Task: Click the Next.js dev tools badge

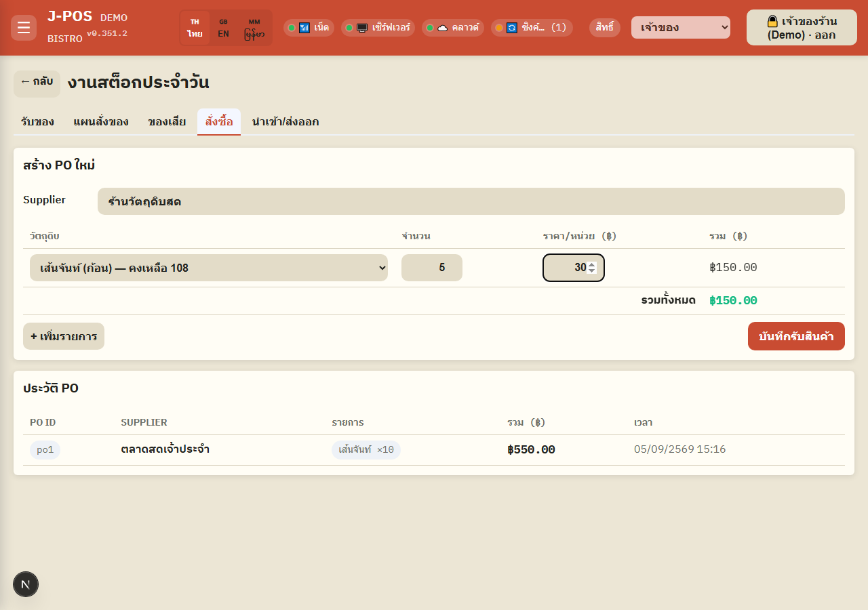Action: [x=26, y=584]
